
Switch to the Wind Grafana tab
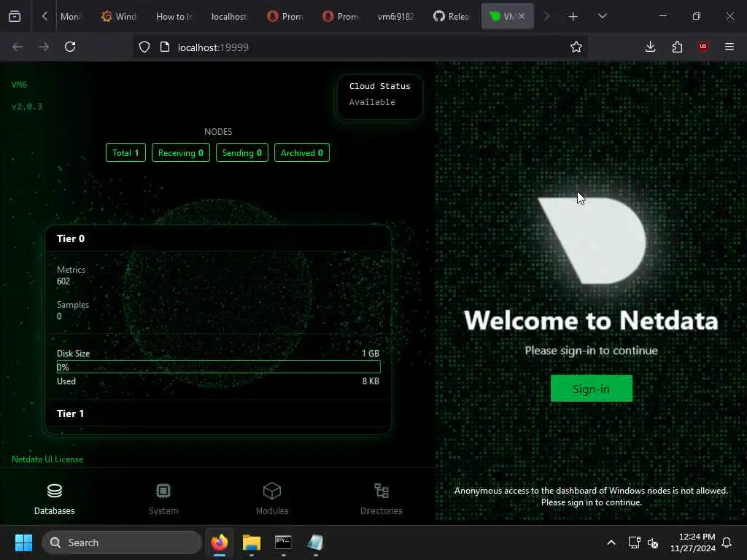coord(119,17)
